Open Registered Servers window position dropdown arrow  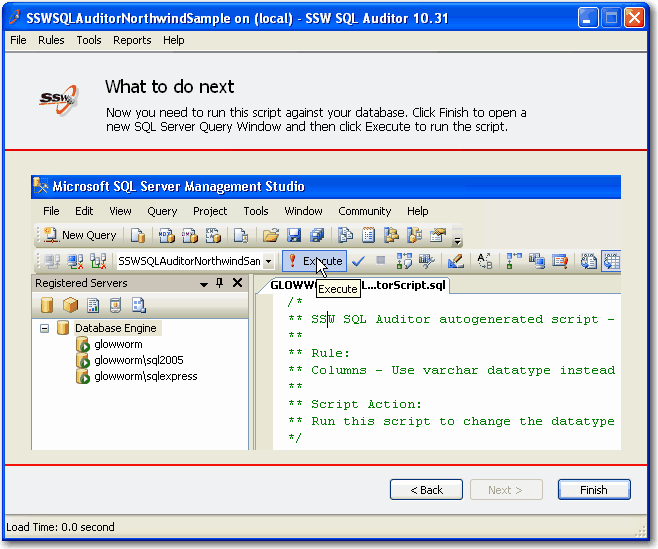click(x=204, y=284)
